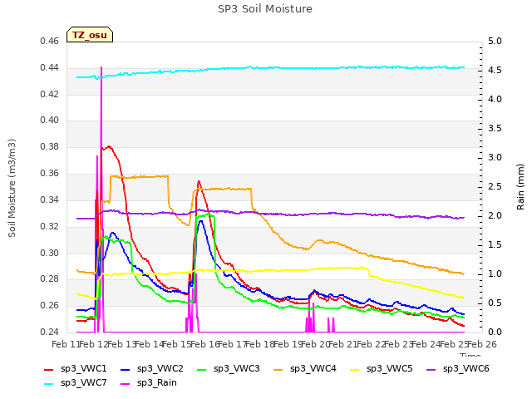This screenshot has width=532, height=399.
Task: Click the Feb 26 date label
Action: [x=482, y=344]
